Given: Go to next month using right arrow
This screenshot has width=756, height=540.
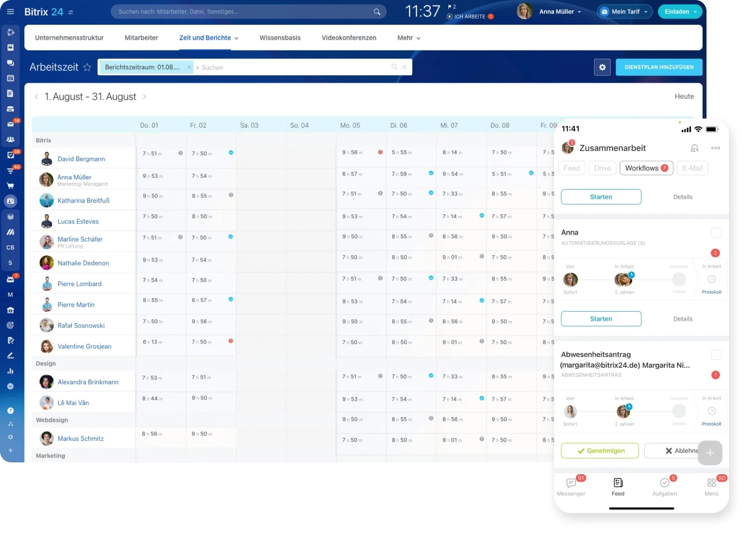Looking at the screenshot, I should (x=145, y=97).
